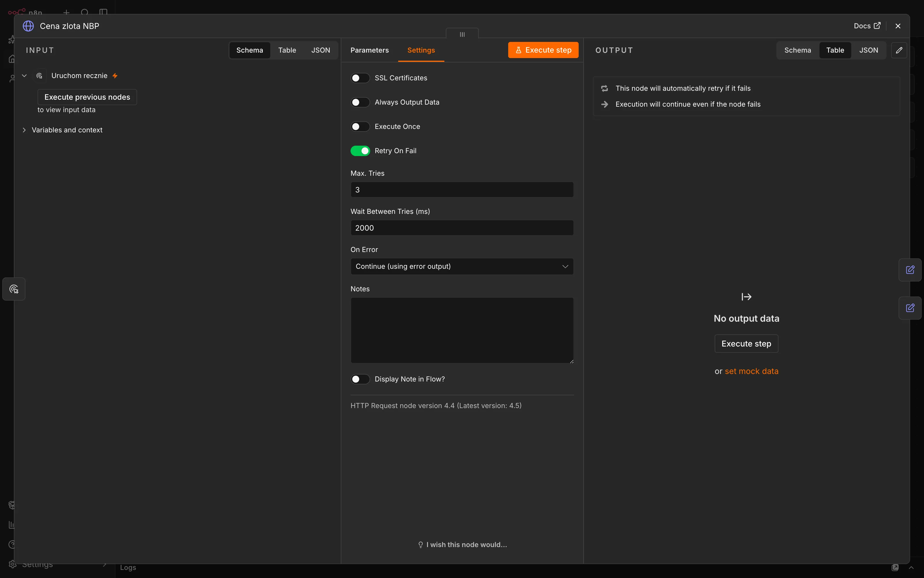Click the Cena zlota NBP node title

tap(70, 26)
